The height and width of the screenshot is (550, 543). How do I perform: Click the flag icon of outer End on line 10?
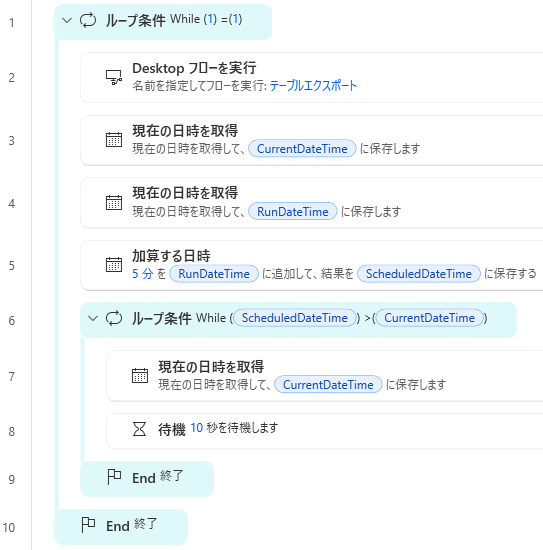(88, 525)
